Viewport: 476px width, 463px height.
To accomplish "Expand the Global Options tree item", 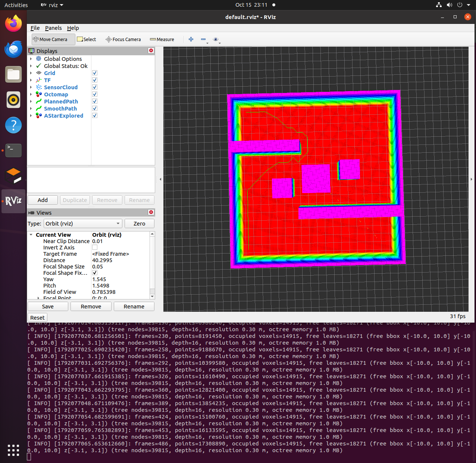I will [x=31, y=59].
